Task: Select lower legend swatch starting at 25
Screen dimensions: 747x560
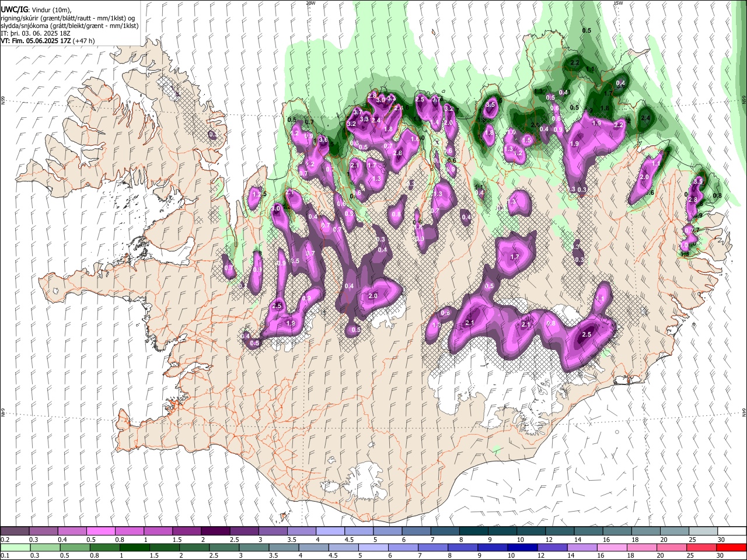Action: tap(702, 547)
